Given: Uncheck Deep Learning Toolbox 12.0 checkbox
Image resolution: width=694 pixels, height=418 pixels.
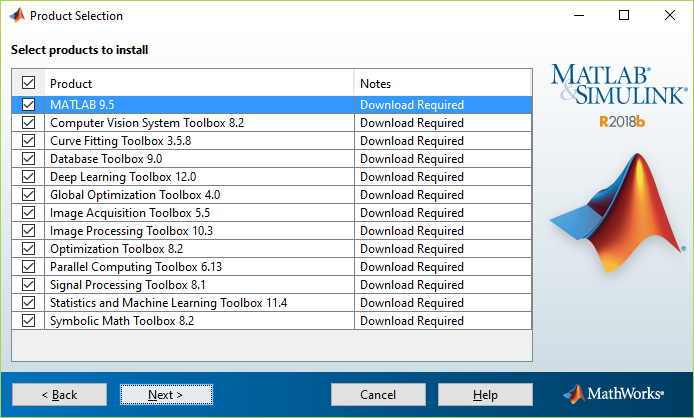Looking at the screenshot, I should click(x=28, y=177).
